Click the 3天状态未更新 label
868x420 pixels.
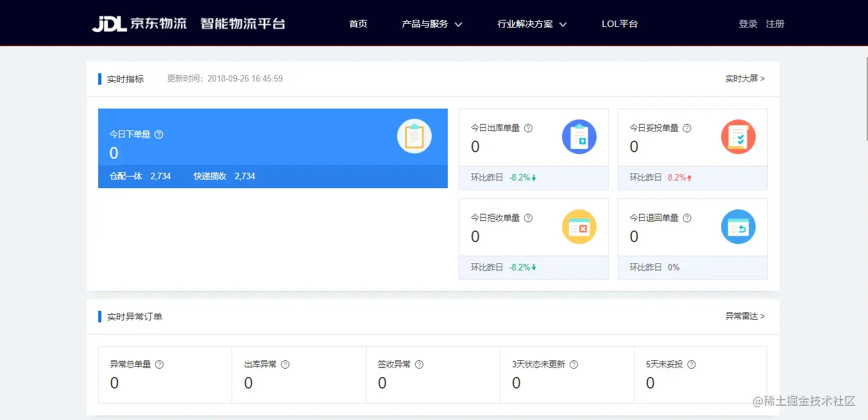pyautogui.click(x=539, y=364)
